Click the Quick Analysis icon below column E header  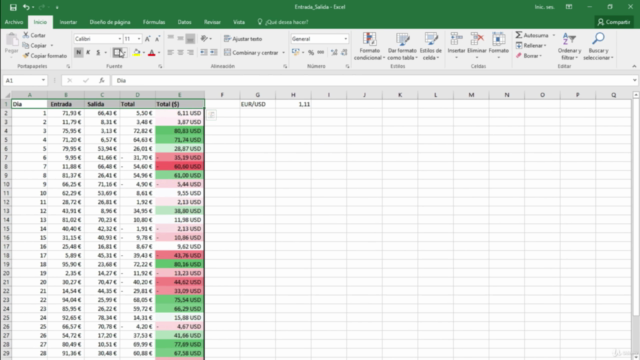[x=211, y=115]
